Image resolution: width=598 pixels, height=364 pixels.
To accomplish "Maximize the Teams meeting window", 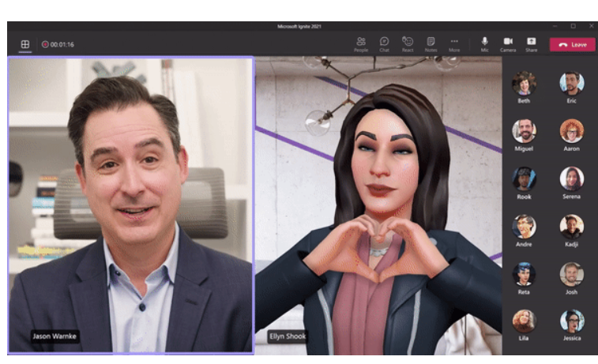I will [574, 26].
